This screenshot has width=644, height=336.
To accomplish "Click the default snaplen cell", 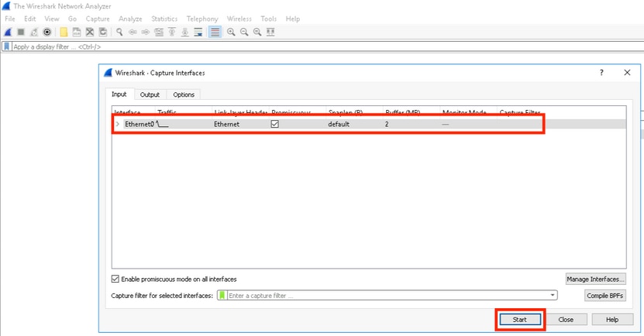I will click(x=339, y=124).
